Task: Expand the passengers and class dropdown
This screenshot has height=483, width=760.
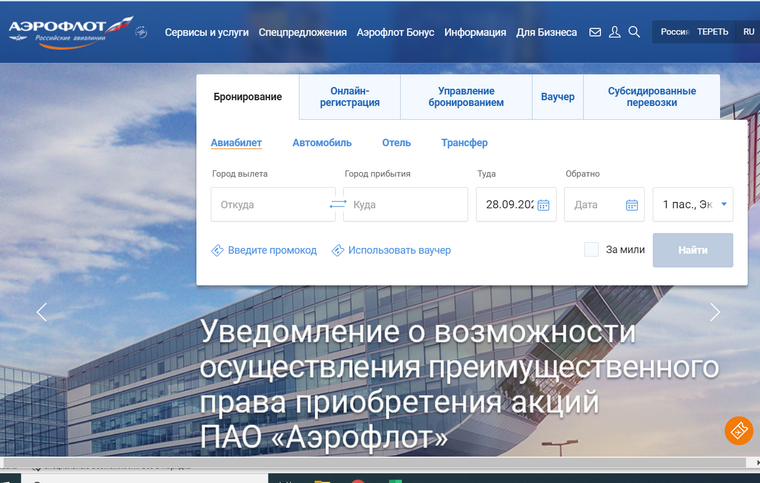Action: click(693, 204)
